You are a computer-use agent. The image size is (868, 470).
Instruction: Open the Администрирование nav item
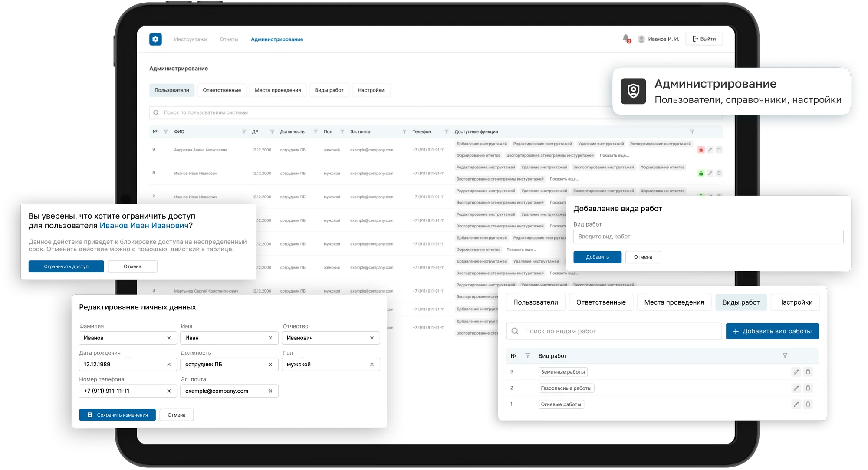(277, 39)
